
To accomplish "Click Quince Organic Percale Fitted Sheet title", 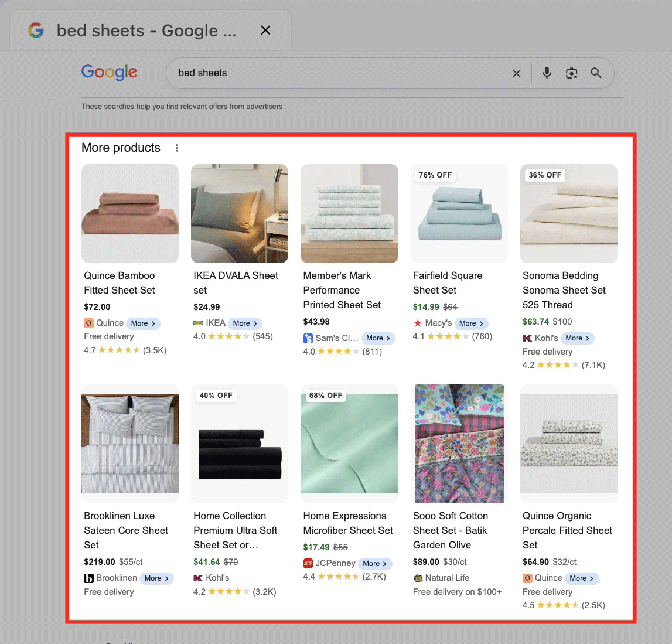I will click(568, 530).
